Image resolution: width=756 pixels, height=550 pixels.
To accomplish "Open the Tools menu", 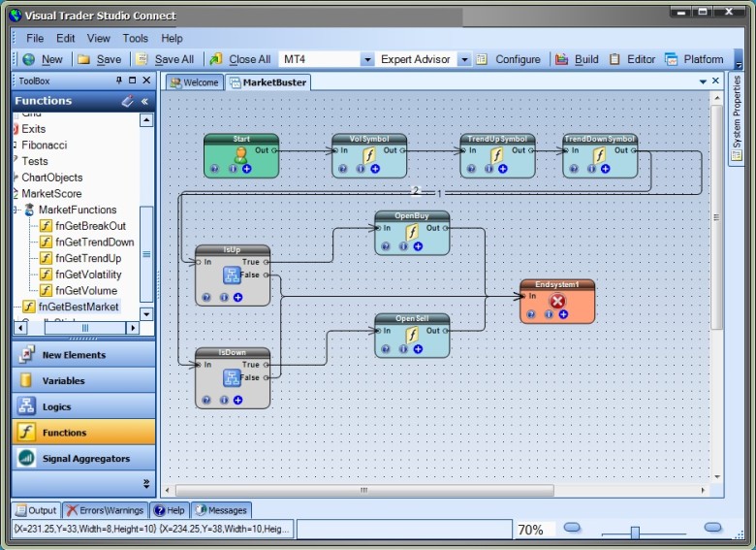I will [x=136, y=39].
